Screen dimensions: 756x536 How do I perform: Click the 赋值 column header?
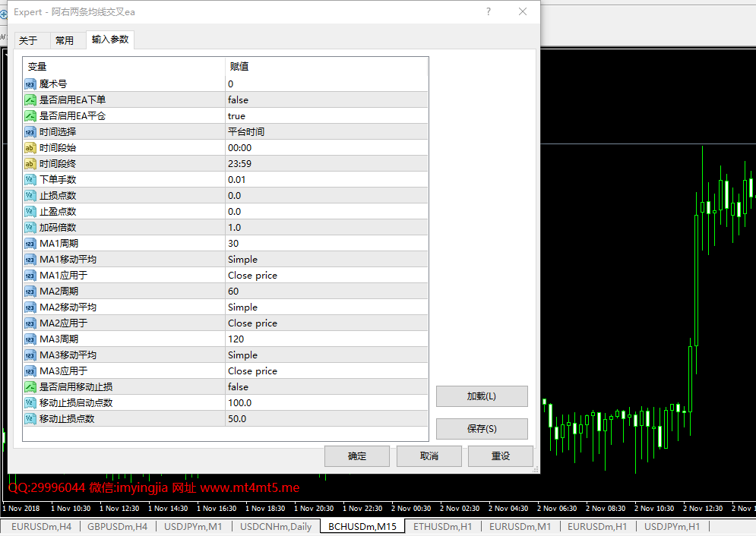click(x=327, y=67)
